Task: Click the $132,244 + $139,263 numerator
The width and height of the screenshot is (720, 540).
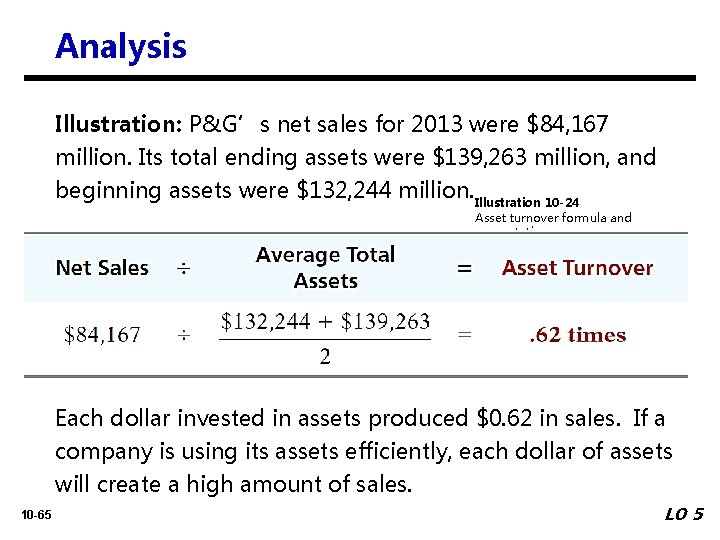Action: point(325,321)
